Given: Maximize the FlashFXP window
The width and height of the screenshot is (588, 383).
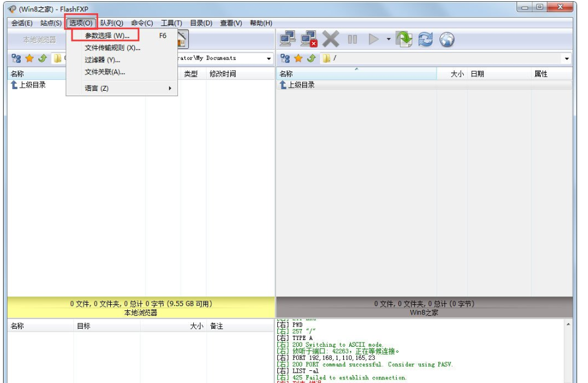Looking at the screenshot, I should [540, 7].
